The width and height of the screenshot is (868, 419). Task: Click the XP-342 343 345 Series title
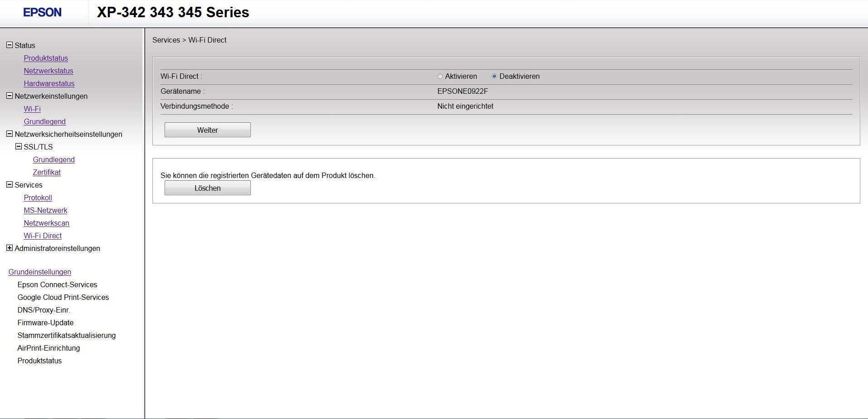tap(173, 12)
